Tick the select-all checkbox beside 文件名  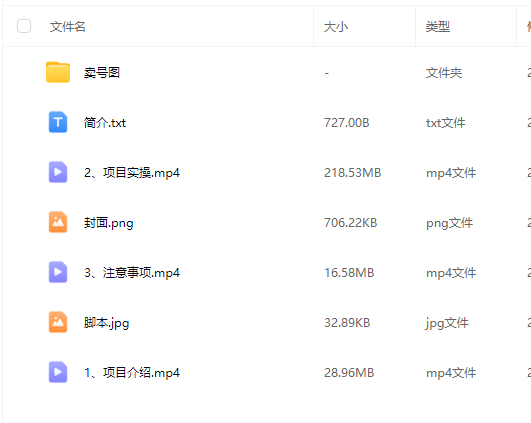[24, 26]
